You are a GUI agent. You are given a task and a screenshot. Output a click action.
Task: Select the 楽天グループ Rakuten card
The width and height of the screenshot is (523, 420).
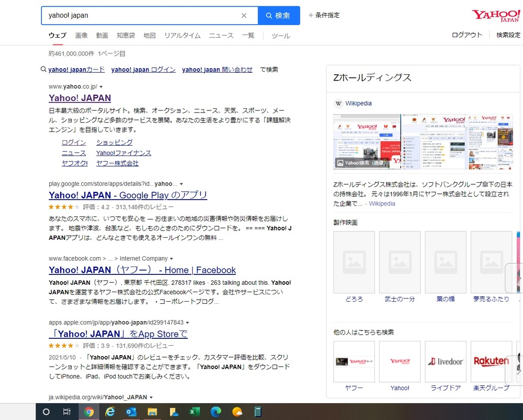[x=491, y=366]
